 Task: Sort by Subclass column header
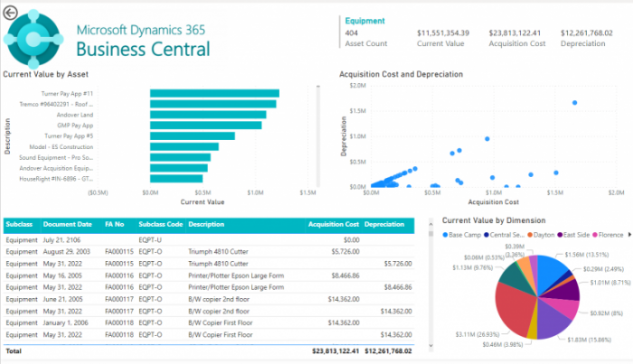(19, 225)
